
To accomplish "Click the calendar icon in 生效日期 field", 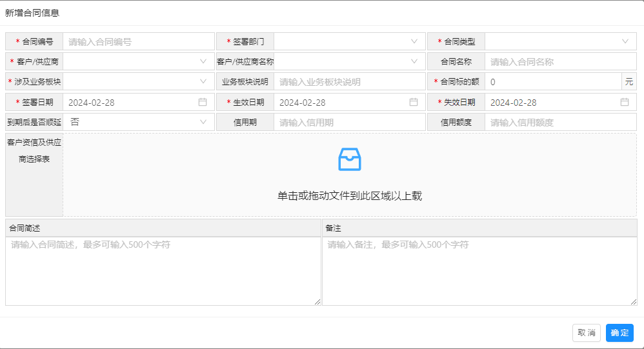I will click(414, 102).
